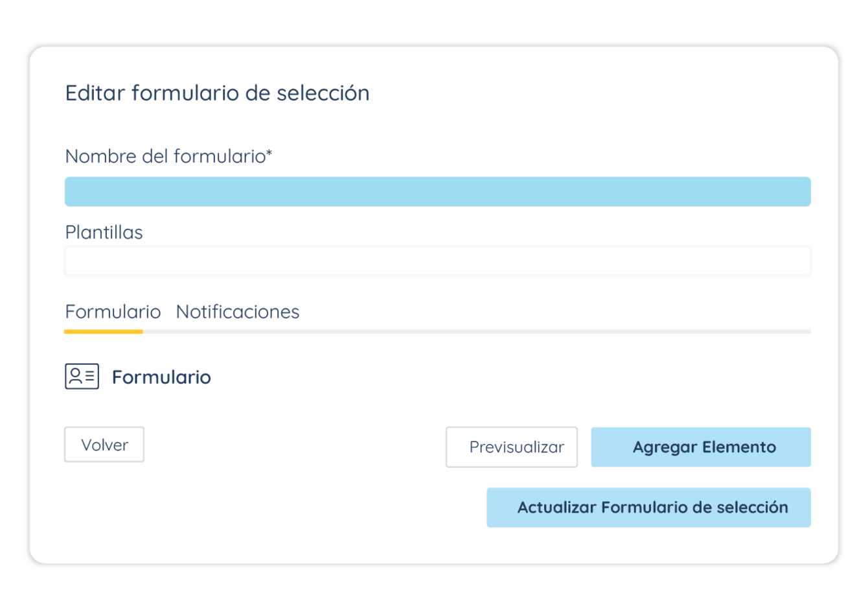Viewport: 868px width, 610px height.
Task: Save with Actualizar Formulario de selección
Action: tap(649, 508)
